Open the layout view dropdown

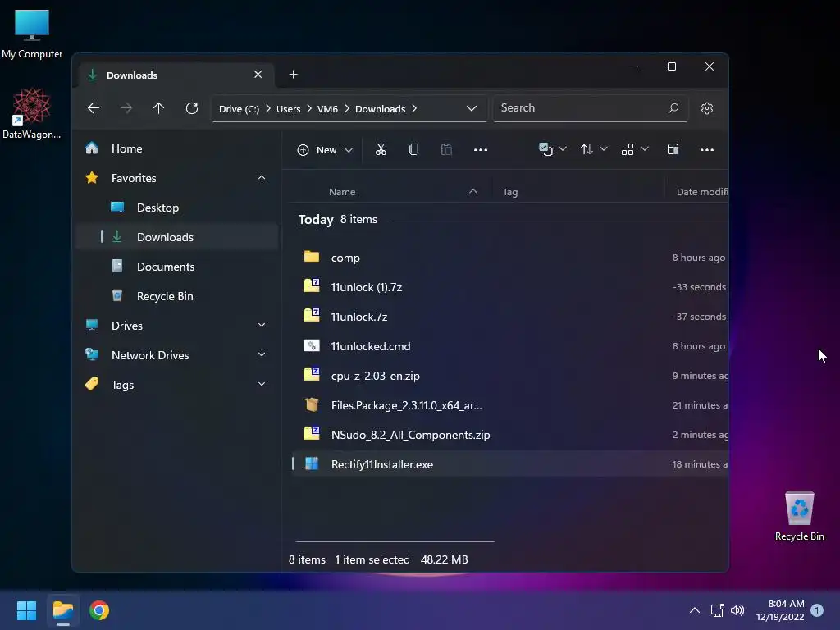(635, 149)
